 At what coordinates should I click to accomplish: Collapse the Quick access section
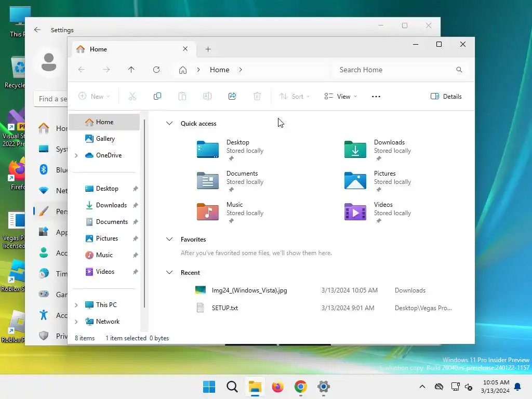(169, 124)
